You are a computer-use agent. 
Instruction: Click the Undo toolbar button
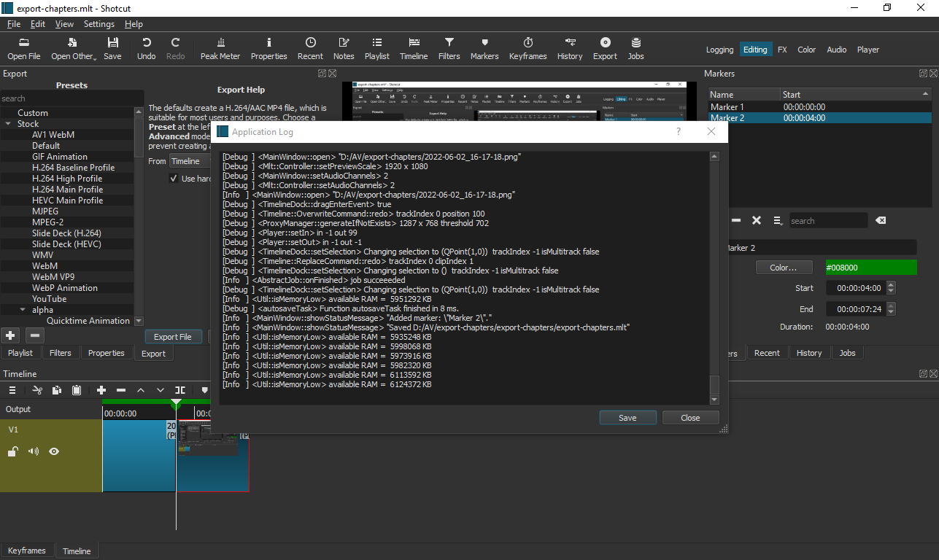pos(147,48)
